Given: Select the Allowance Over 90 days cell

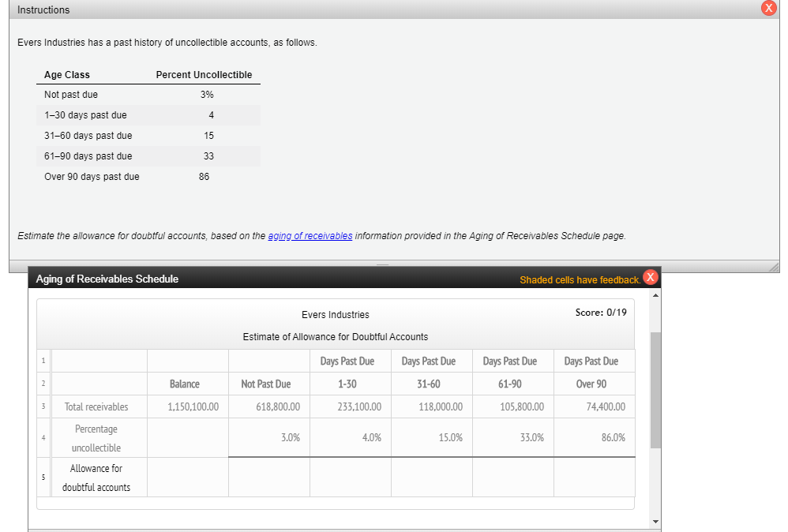Looking at the screenshot, I should [594, 477].
